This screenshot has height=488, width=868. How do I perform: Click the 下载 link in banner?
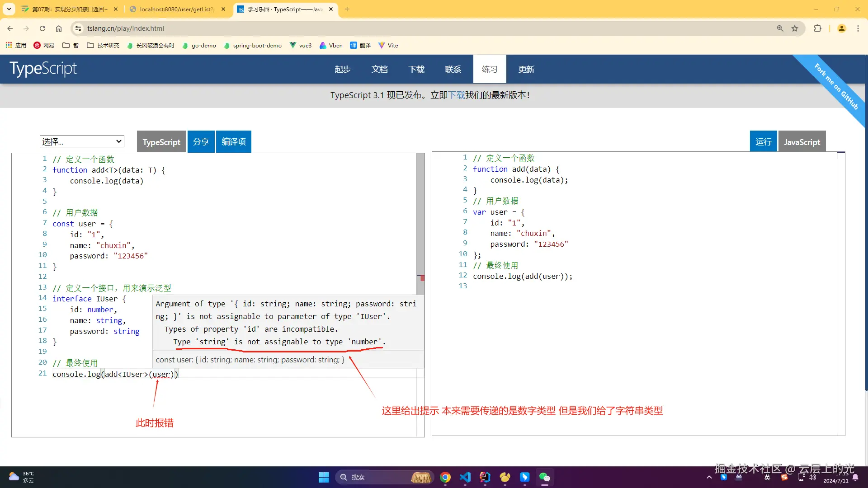pyautogui.click(x=457, y=95)
